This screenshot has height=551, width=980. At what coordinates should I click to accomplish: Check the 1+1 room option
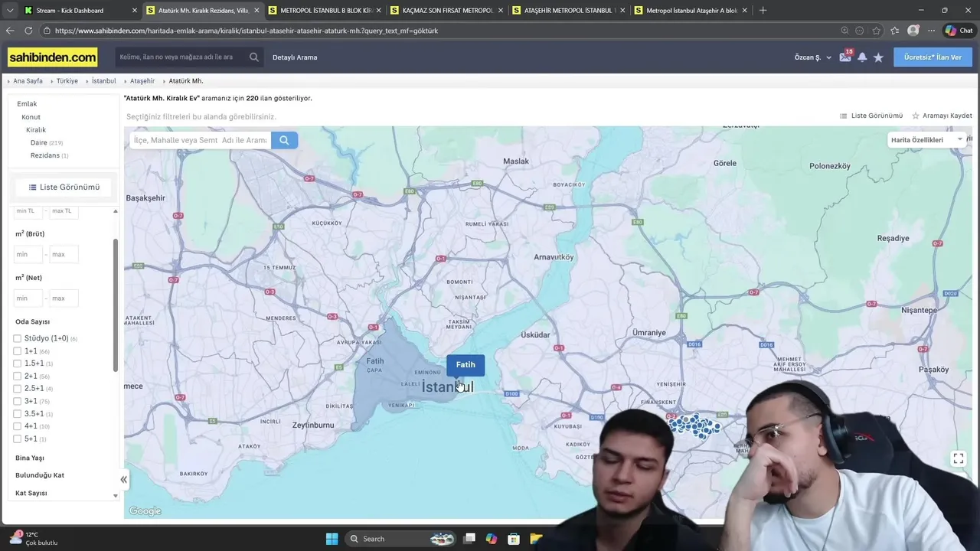[x=18, y=351]
